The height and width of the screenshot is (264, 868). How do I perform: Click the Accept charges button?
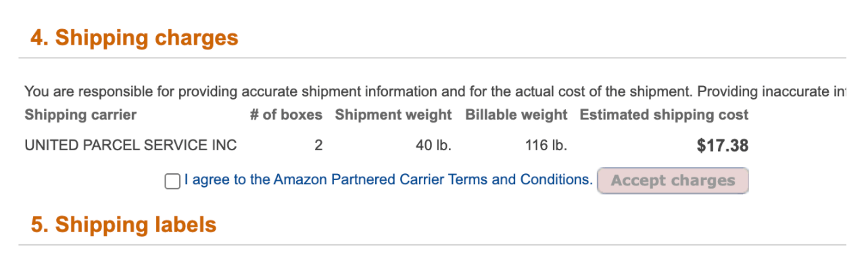(673, 181)
